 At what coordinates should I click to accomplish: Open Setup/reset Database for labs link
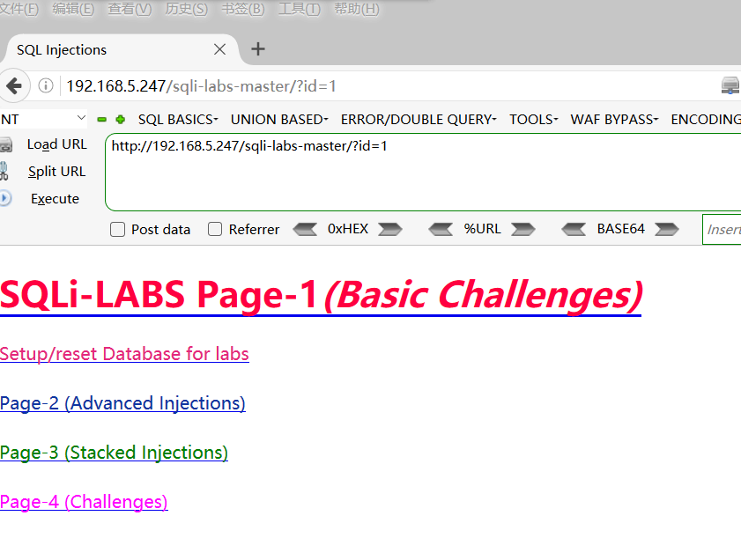point(124,354)
